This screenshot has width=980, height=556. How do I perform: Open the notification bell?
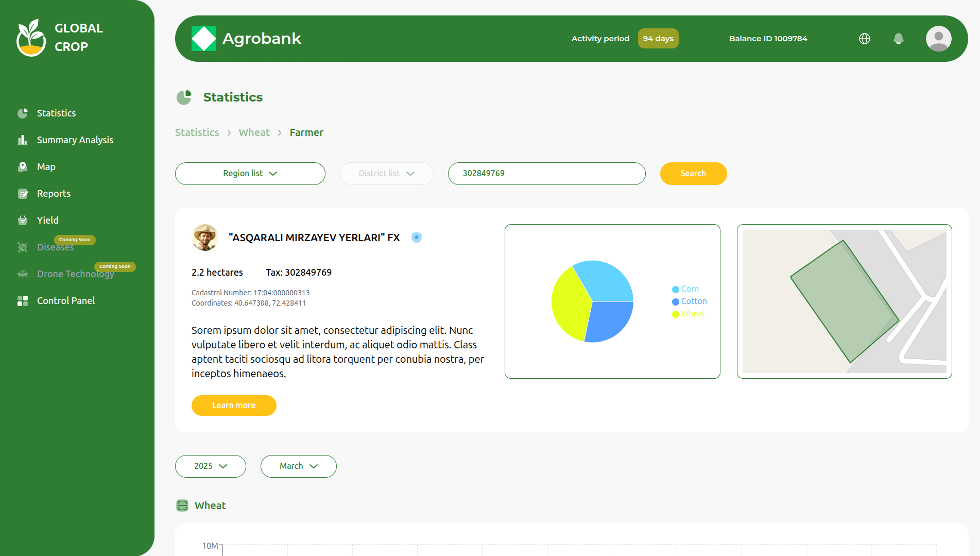(x=899, y=39)
